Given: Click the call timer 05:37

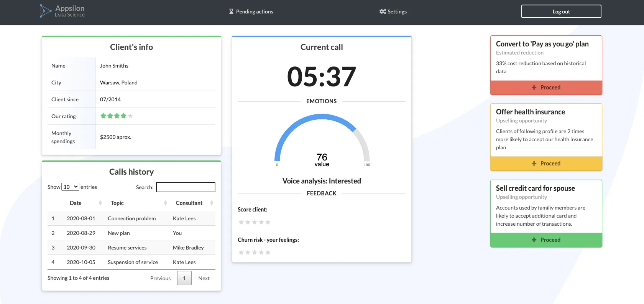Looking at the screenshot, I should (x=322, y=76).
